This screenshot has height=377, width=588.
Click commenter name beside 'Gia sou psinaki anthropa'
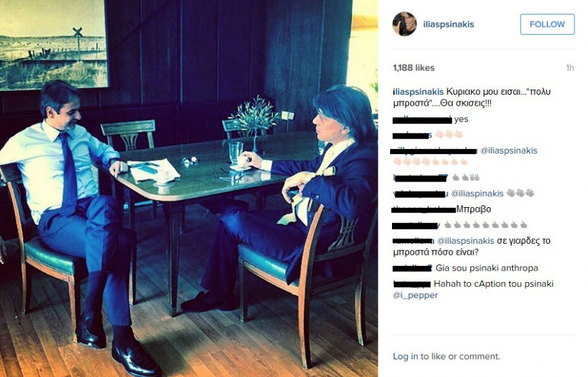pos(412,269)
